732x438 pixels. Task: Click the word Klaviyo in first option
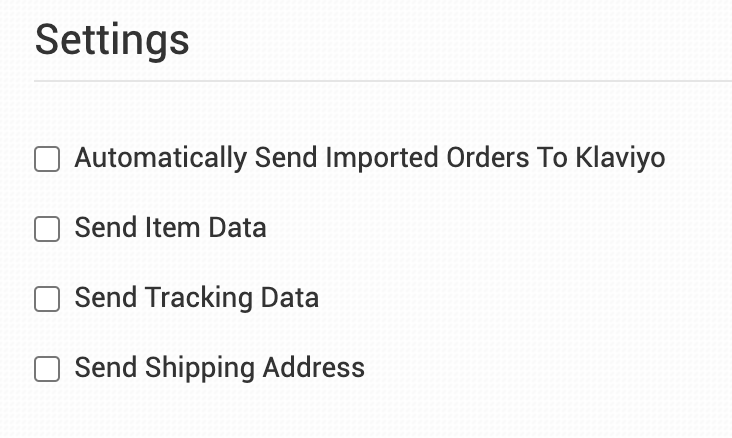(620, 158)
